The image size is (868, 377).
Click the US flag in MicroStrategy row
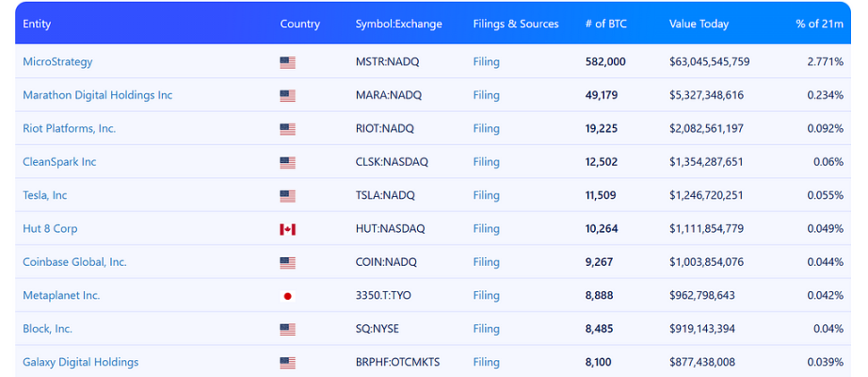point(287,62)
